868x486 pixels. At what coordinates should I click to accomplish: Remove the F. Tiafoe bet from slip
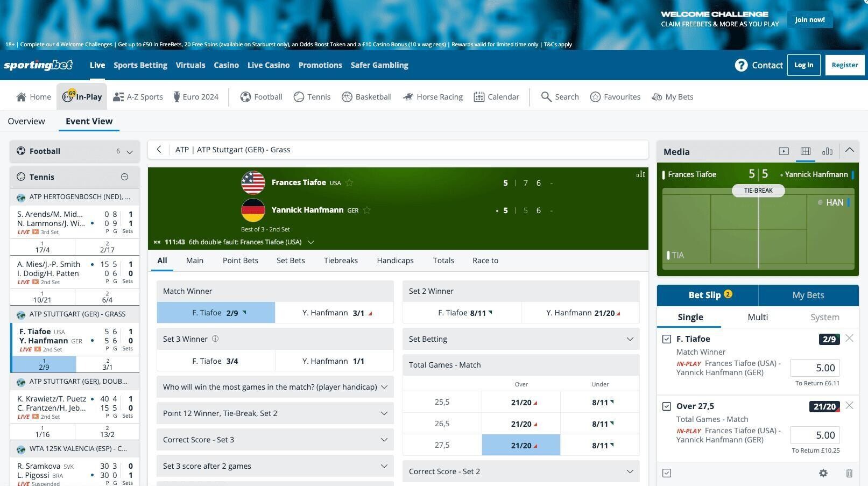[x=849, y=338]
